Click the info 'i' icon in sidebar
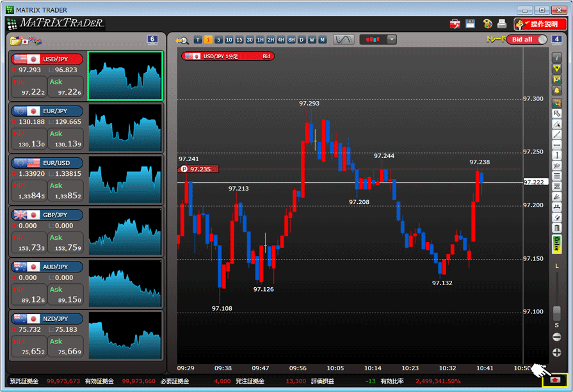The width and height of the screenshot is (573, 392). coord(556,58)
